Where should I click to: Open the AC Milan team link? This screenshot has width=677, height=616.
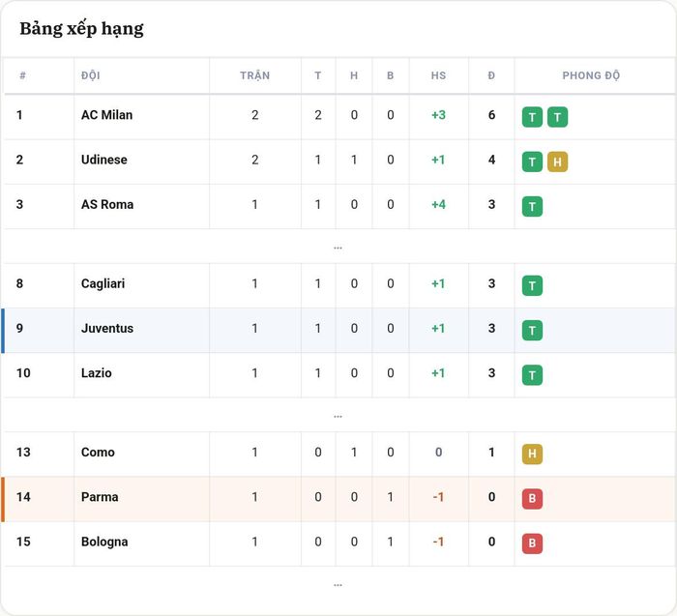pos(106,115)
